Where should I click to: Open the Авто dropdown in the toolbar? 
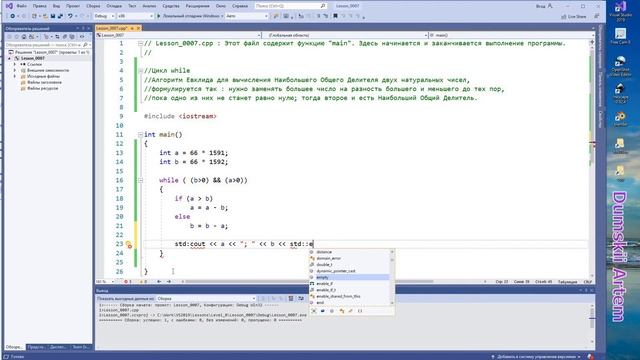coord(247,16)
